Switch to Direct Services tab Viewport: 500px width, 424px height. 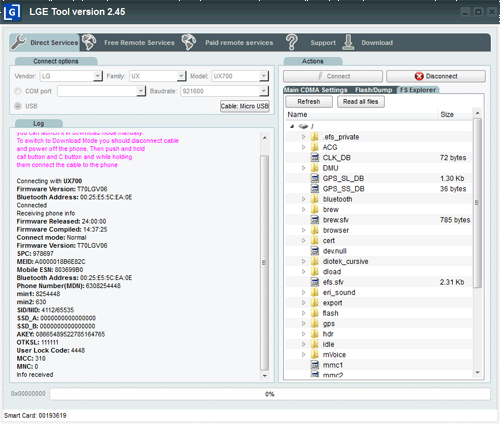pyautogui.click(x=45, y=42)
